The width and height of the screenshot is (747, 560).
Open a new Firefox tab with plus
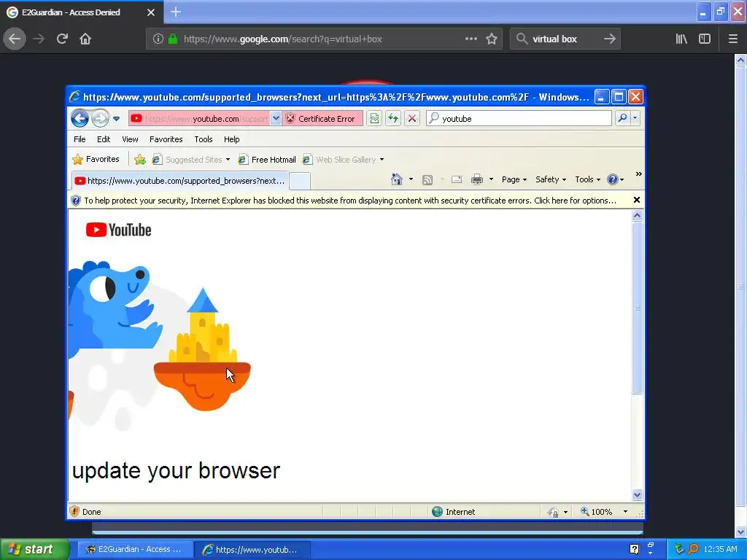(x=175, y=12)
